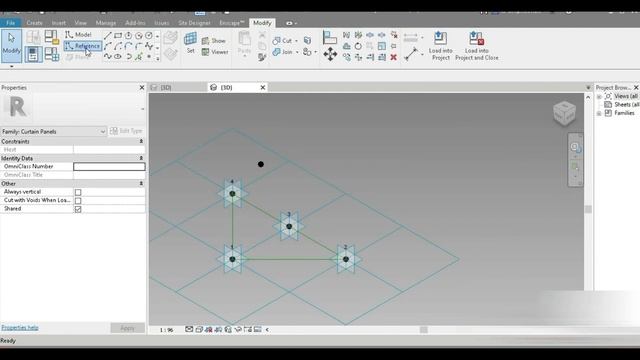Open the Create ribbon tab

point(34,23)
